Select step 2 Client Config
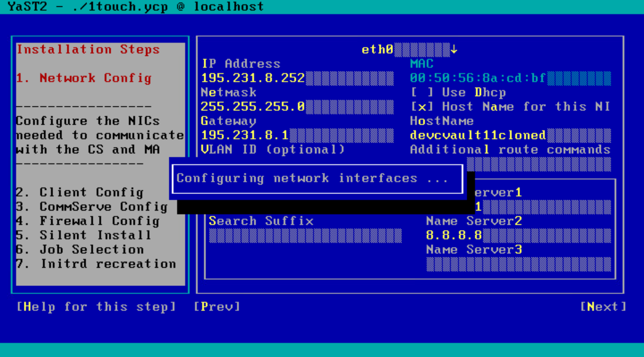644x357 pixels. tap(80, 193)
